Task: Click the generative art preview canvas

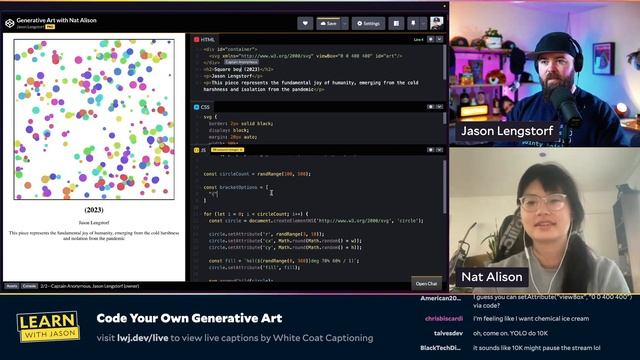Action: [x=94, y=119]
